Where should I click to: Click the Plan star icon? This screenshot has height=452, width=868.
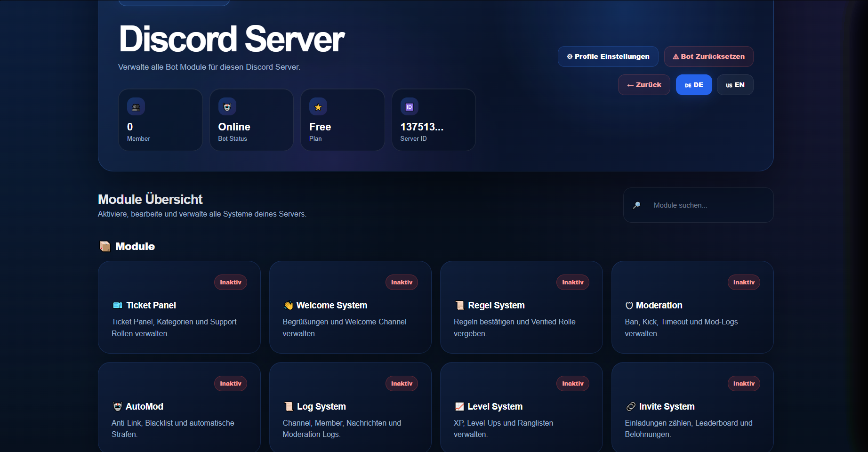point(318,107)
